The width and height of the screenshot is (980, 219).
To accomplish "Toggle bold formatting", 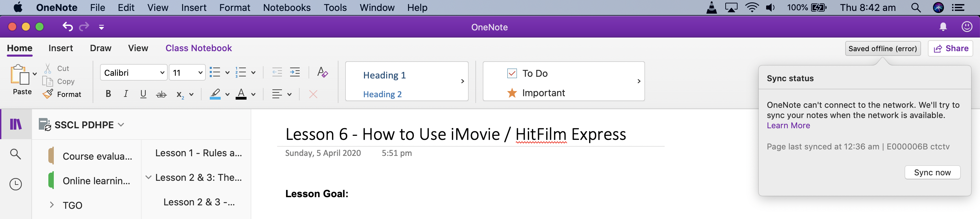I will pos(108,94).
